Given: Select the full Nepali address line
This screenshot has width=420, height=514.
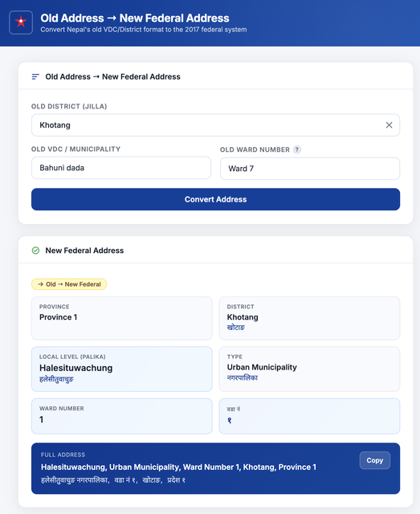Looking at the screenshot, I should 113,480.
